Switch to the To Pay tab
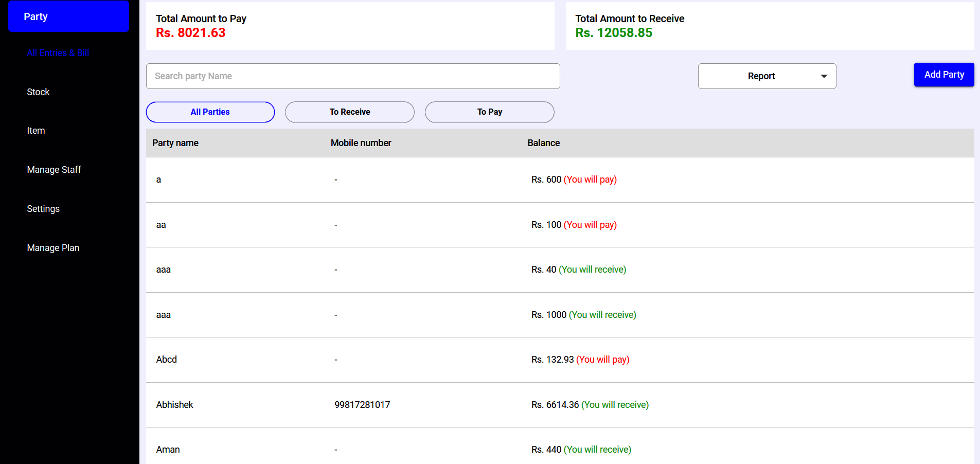Screen dimensions: 980x464 point(489,112)
